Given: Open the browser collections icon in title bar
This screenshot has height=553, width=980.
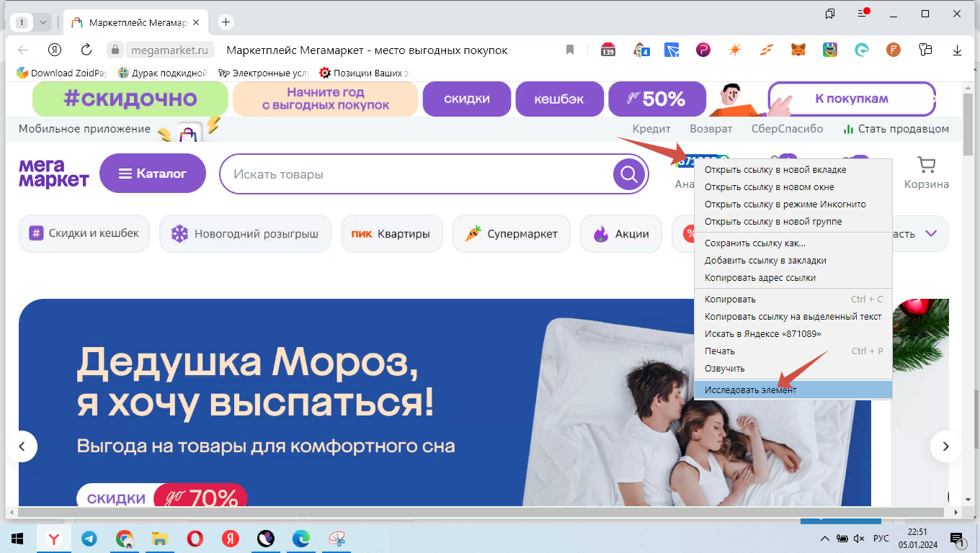Looking at the screenshot, I should [830, 14].
